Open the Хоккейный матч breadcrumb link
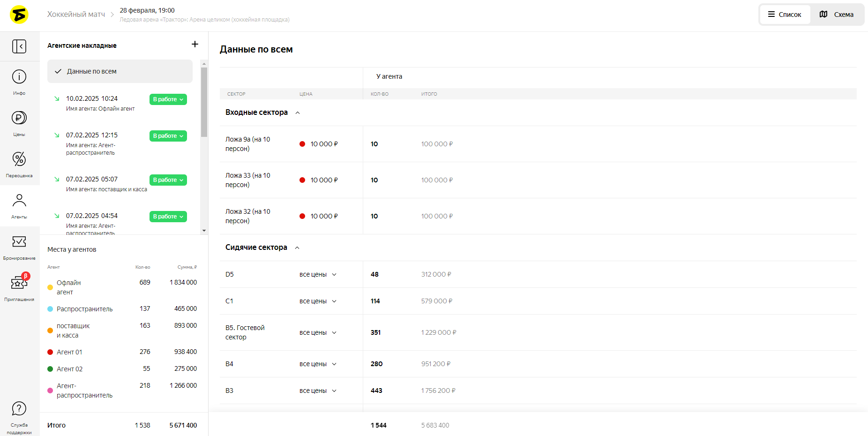 point(76,15)
